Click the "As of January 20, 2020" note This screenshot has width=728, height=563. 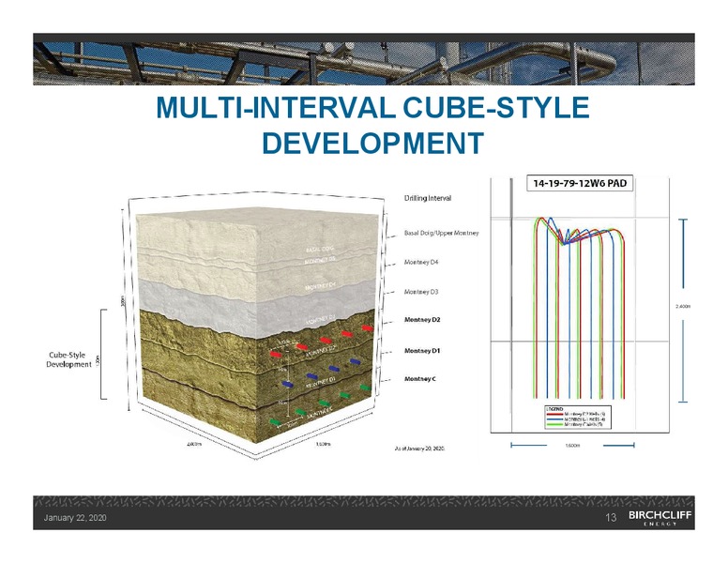point(419,449)
